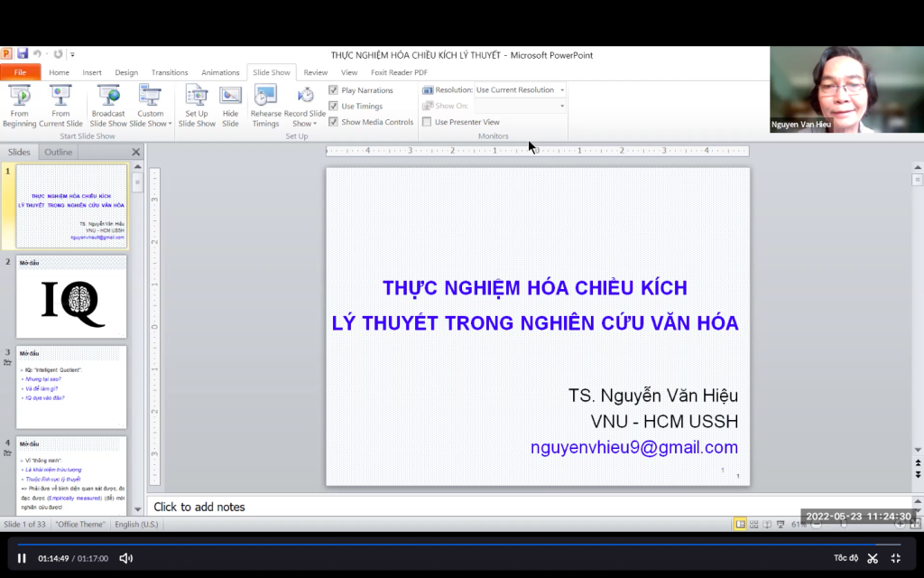Switch to the View ribbon tab

[349, 72]
